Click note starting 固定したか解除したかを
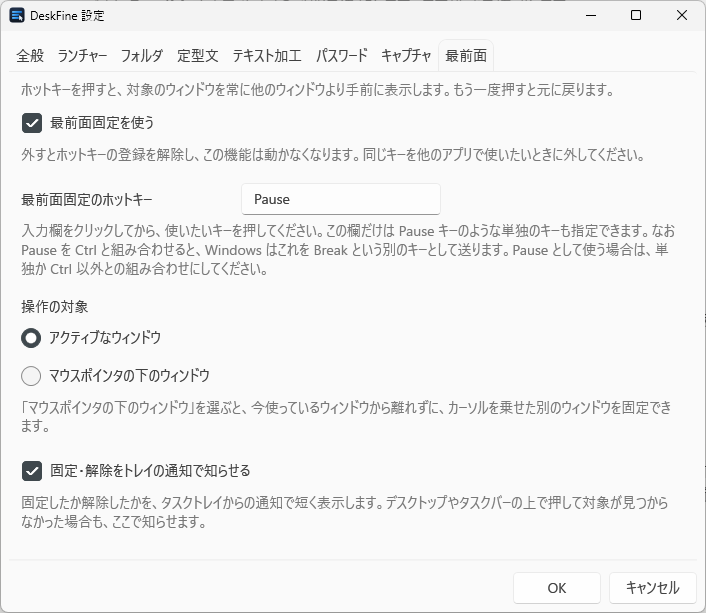 [x=344, y=512]
